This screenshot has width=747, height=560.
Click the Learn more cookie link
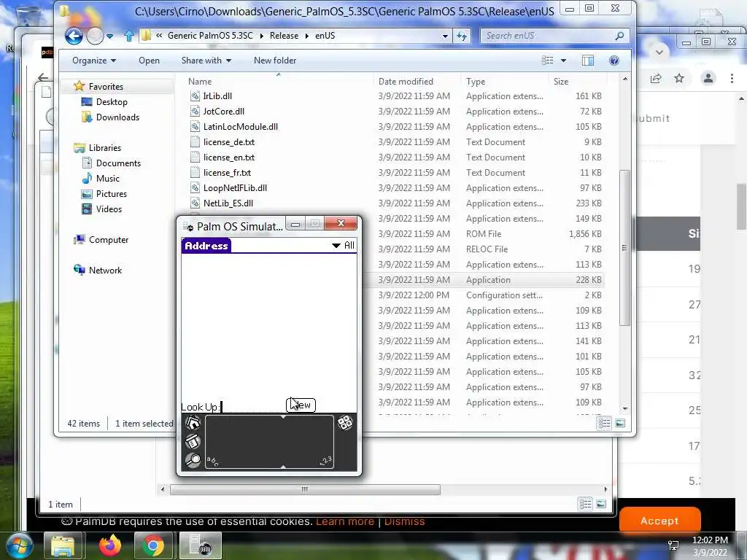(345, 521)
